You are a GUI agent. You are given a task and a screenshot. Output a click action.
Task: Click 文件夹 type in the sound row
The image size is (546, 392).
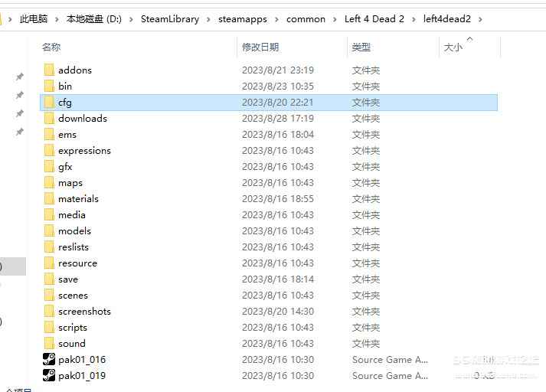click(x=365, y=344)
